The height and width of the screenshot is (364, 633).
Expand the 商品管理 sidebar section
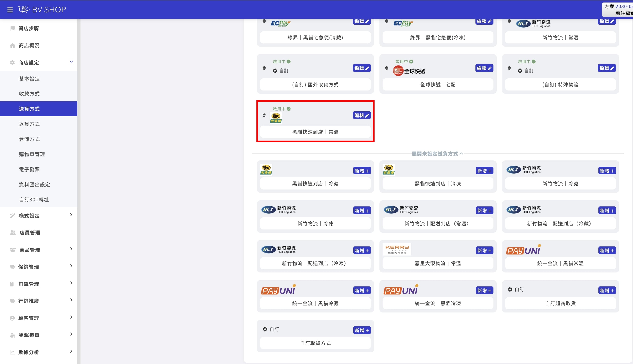[71, 249]
